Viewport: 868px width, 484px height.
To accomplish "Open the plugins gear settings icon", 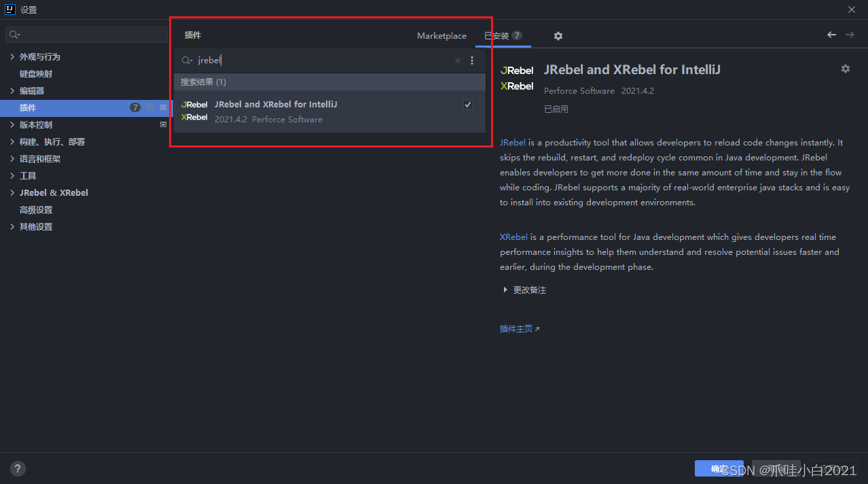I will (558, 36).
